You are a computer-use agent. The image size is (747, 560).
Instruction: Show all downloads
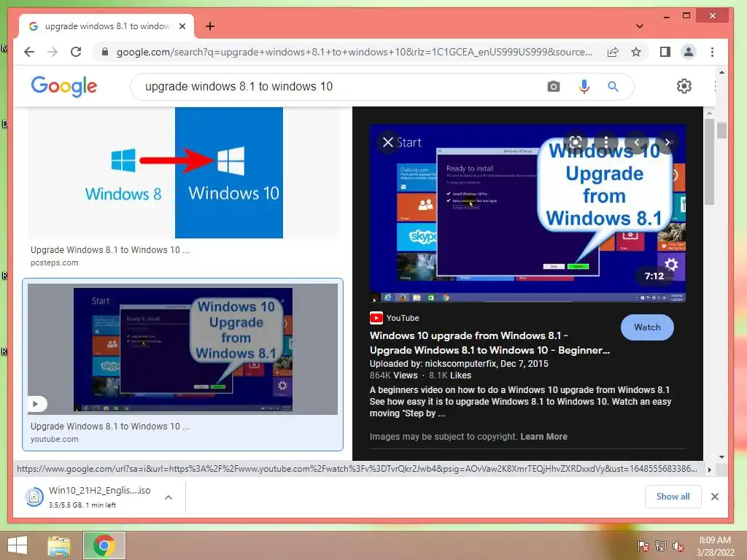pos(673,496)
